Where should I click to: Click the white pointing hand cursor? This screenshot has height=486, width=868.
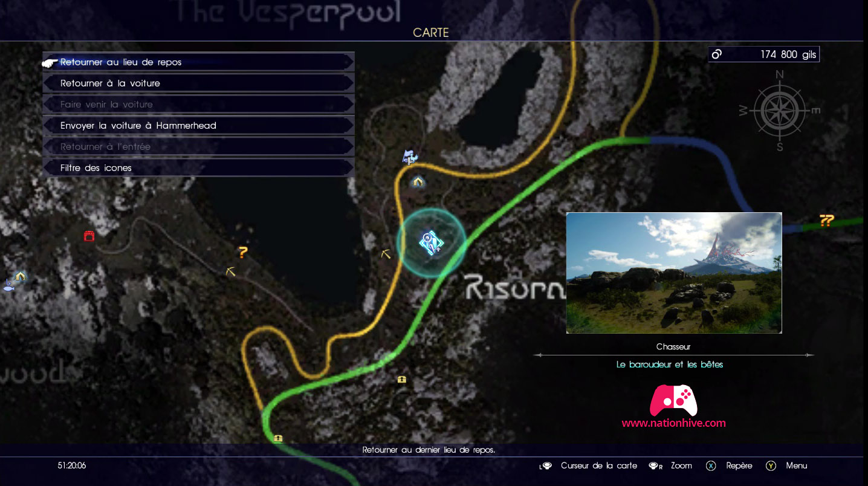click(x=51, y=62)
